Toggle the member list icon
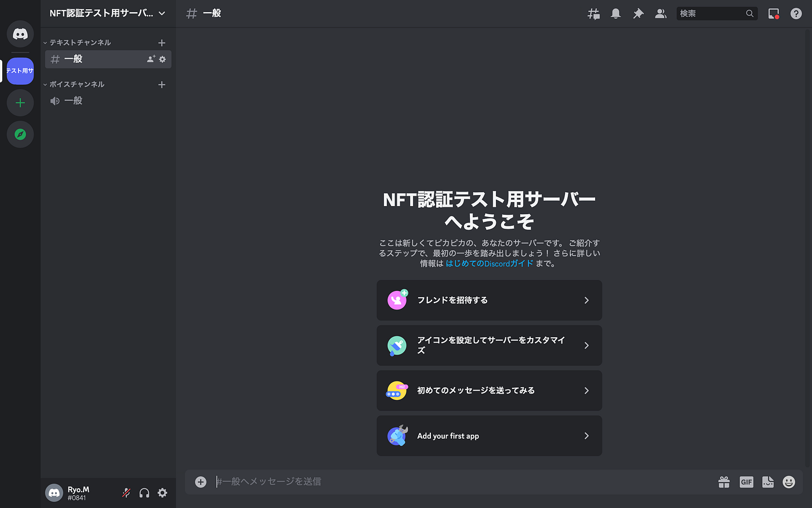 click(x=661, y=13)
